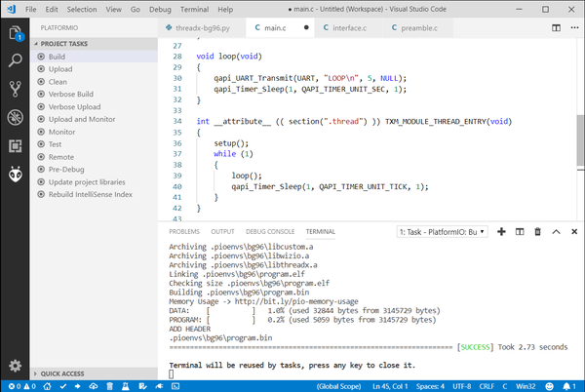Select the TERMINAL panel tab
The image size is (585, 392).
coord(321,232)
